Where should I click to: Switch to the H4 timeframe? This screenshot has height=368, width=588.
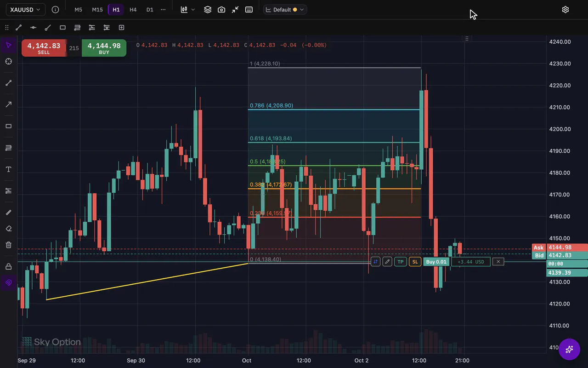coord(133,9)
